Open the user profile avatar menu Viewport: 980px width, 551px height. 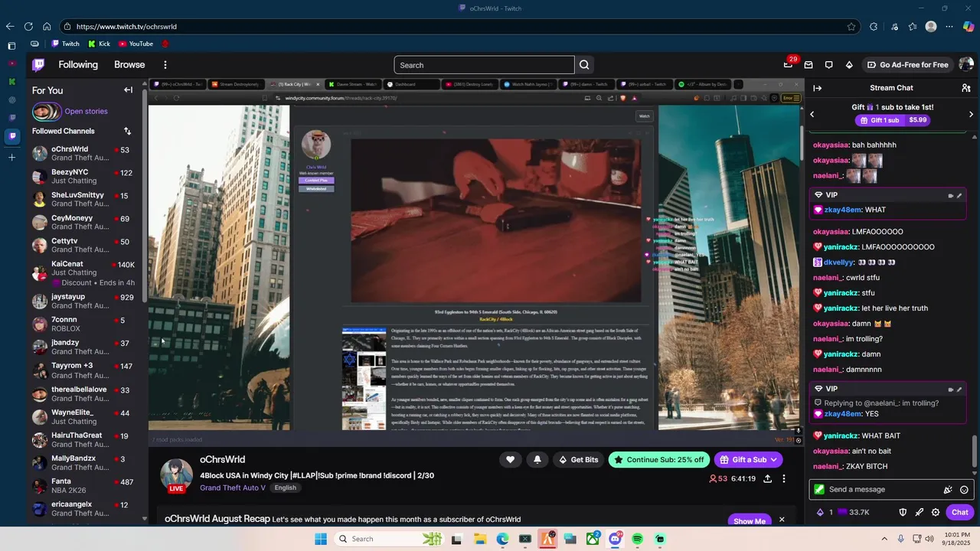coord(965,64)
